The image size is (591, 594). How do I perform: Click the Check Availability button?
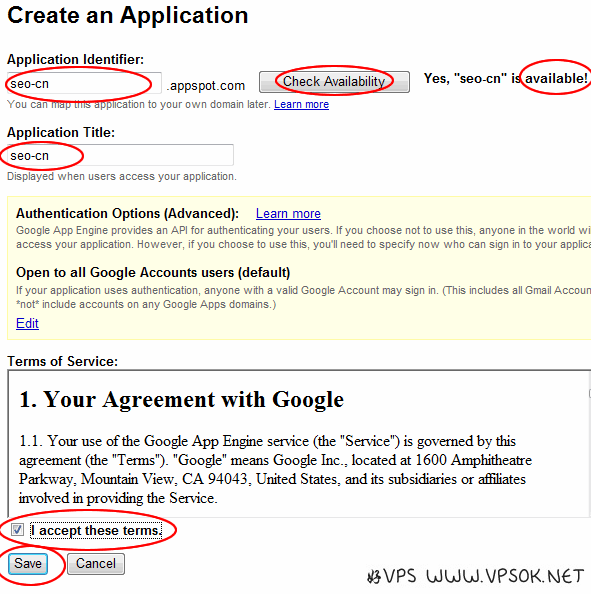click(334, 81)
